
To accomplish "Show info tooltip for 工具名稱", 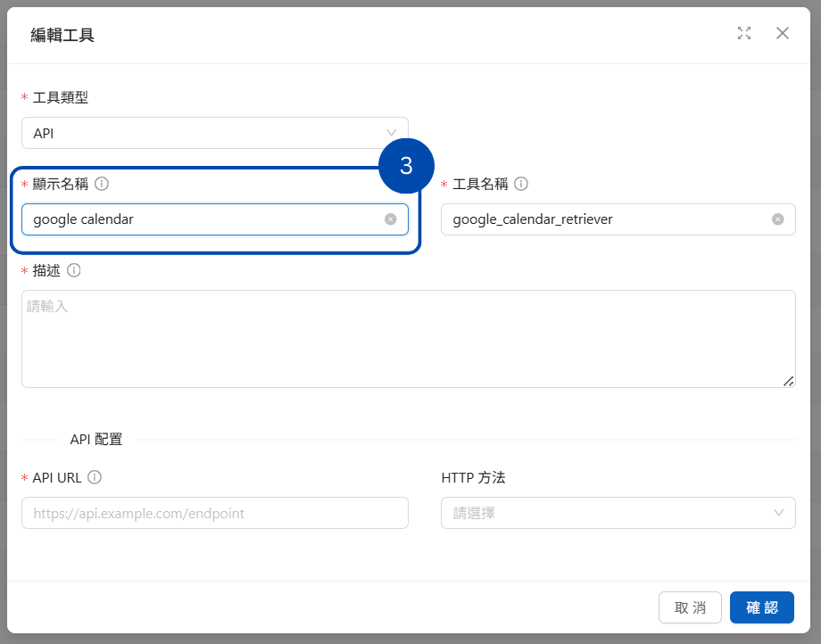I will point(521,184).
